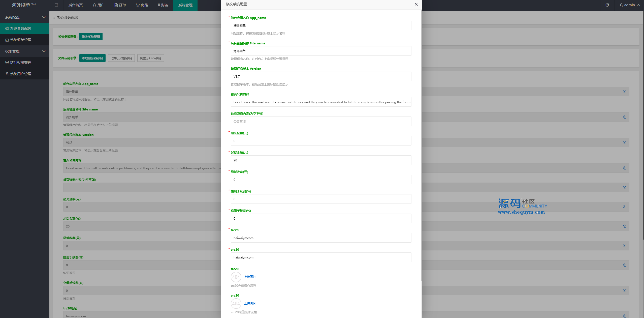Open 系统用户管理 in sidebar
644x318 pixels.
[25, 74]
